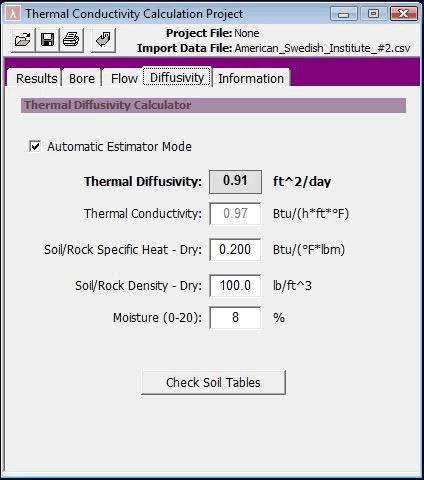Select the Thermal Diffusivity value box

click(x=235, y=182)
